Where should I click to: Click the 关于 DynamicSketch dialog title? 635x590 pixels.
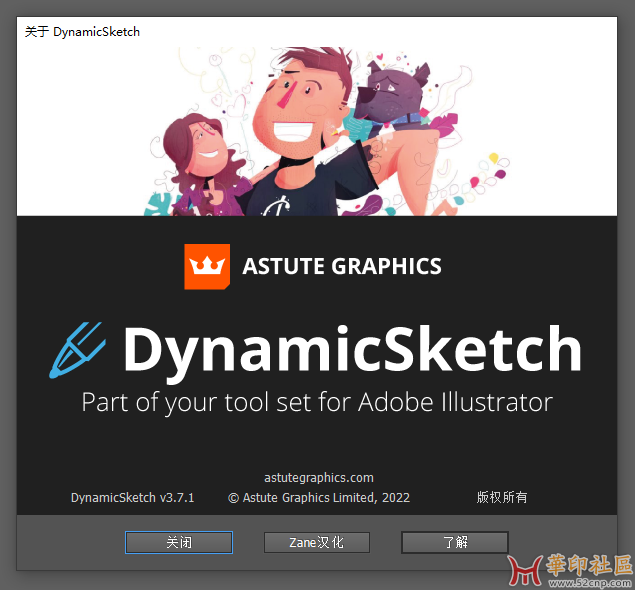click(82, 32)
